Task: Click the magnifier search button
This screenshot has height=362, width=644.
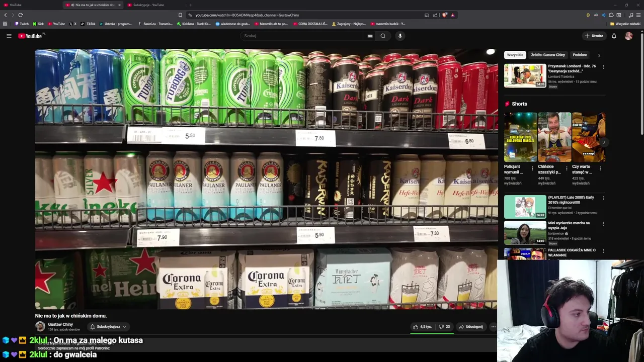Action: (x=383, y=36)
